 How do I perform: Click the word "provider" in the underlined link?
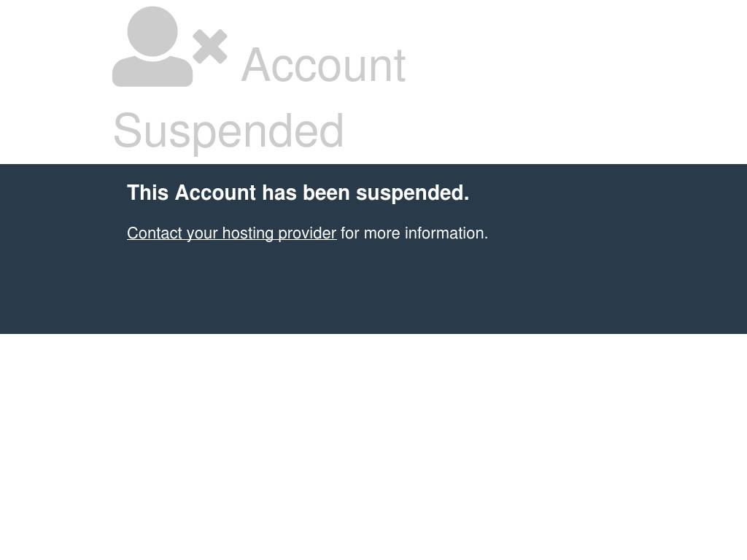tap(307, 234)
